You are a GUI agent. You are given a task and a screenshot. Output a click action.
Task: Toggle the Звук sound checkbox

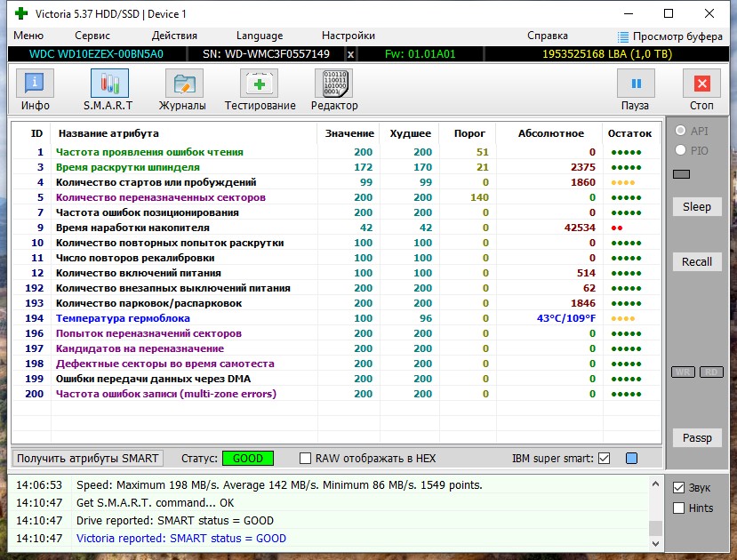click(x=678, y=488)
